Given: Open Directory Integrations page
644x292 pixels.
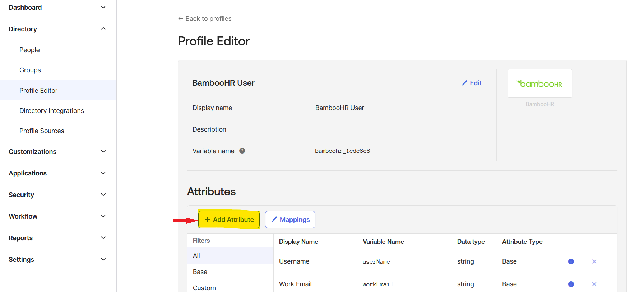Looking at the screenshot, I should [x=52, y=111].
